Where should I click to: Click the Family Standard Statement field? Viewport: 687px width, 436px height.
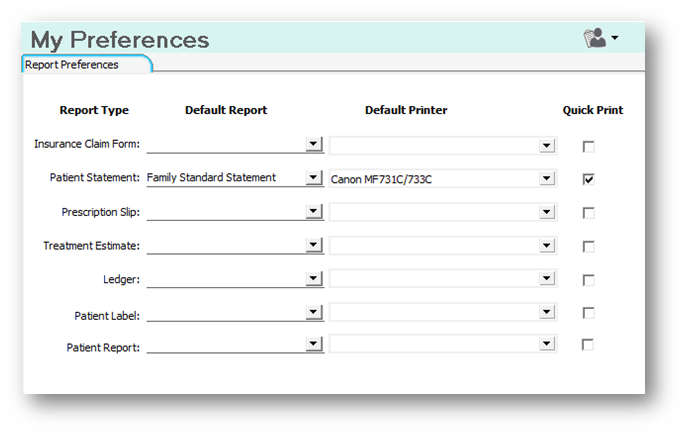225,178
